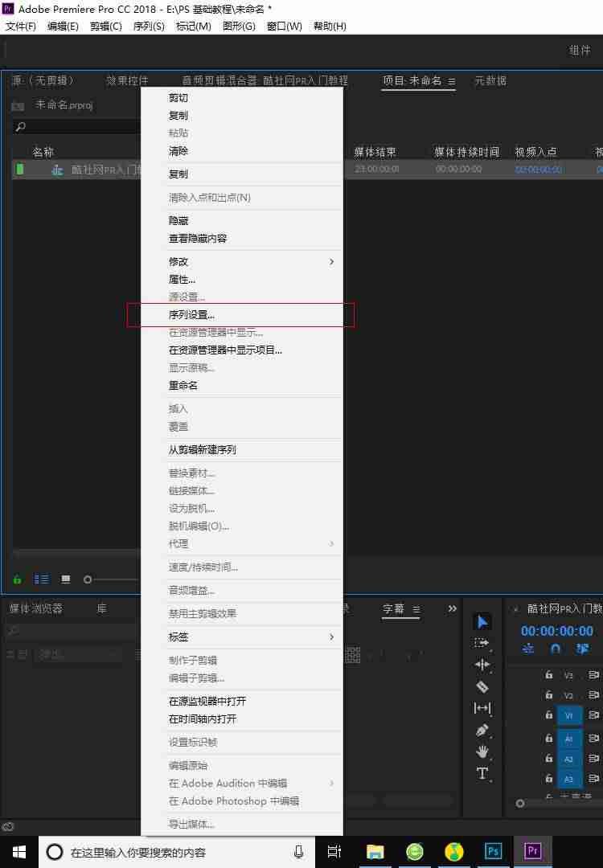Image resolution: width=603 pixels, height=868 pixels.
Task: Toggle Snap magnet in the timeline
Action: 556,649
